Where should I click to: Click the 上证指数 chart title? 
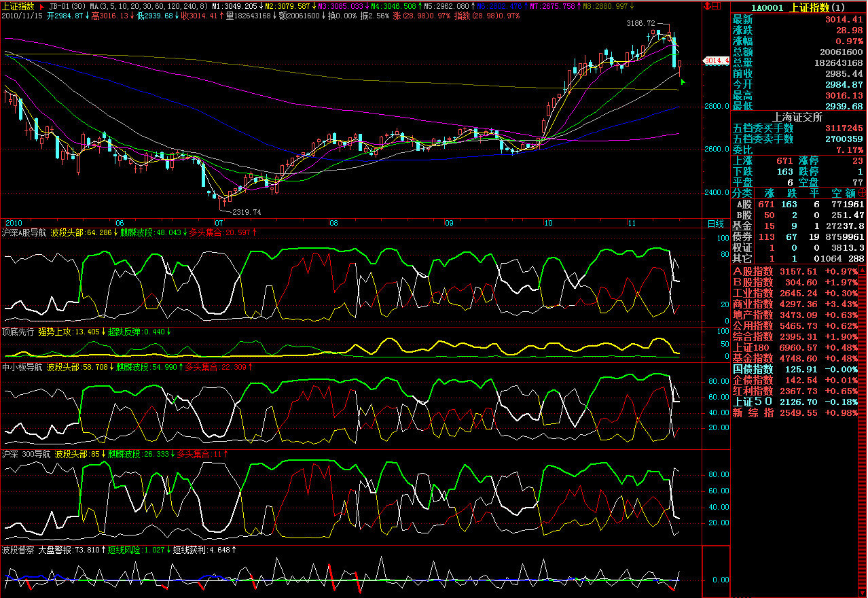(18, 5)
